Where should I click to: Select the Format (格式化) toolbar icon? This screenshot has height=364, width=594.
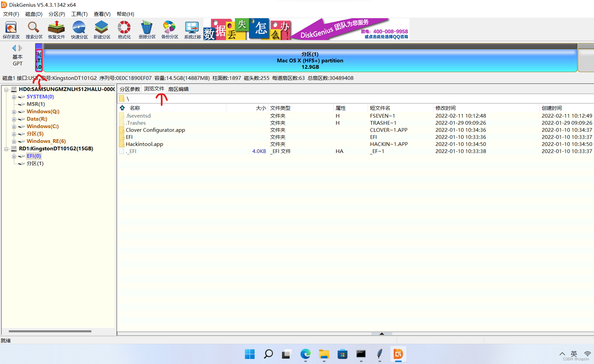coord(124,30)
